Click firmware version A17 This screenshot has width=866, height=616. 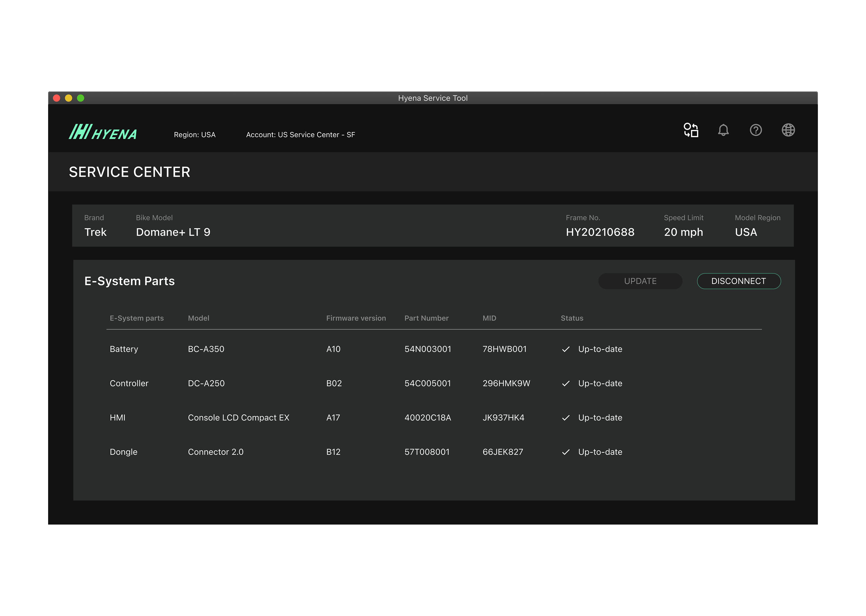(333, 417)
